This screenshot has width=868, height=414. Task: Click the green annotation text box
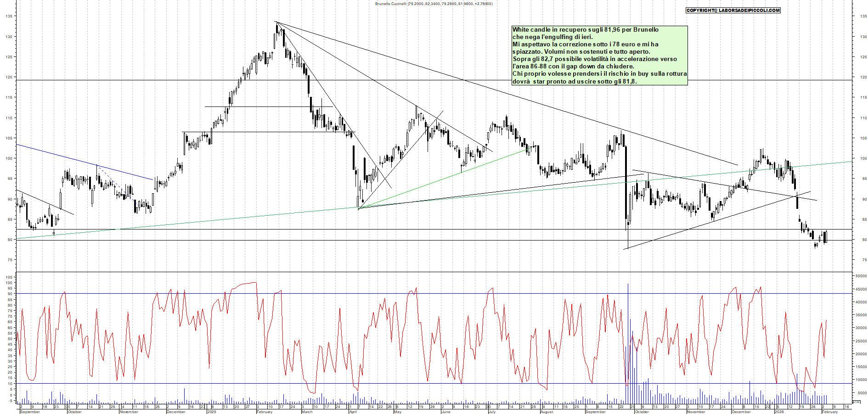coord(599,56)
